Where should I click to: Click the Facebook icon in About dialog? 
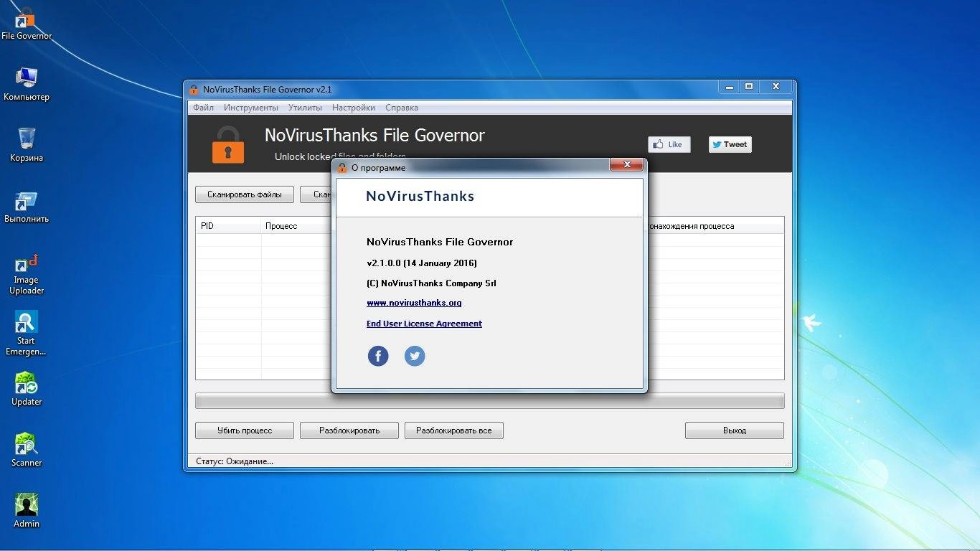coord(378,356)
